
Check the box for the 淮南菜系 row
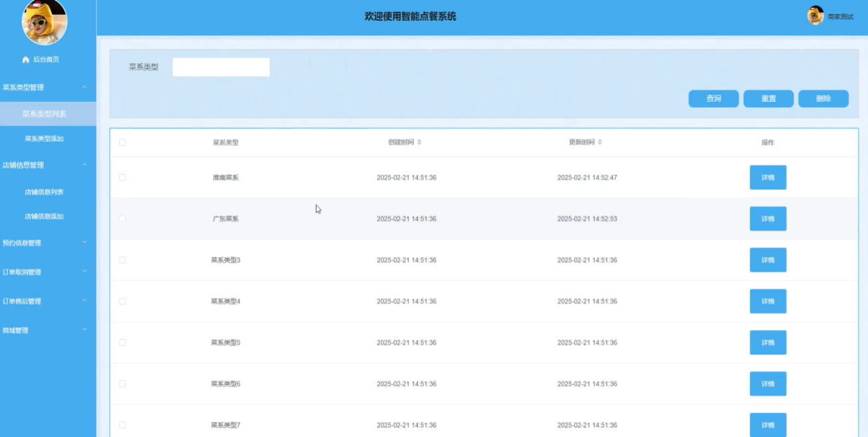point(122,178)
